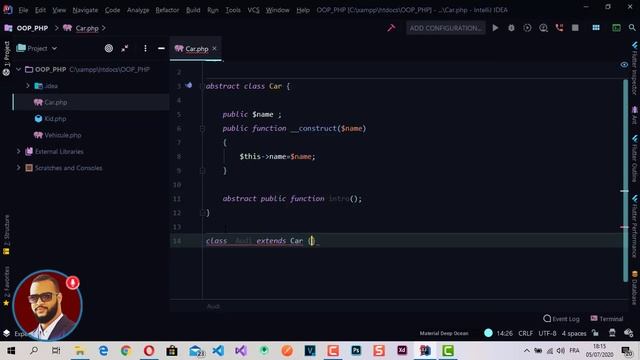The width and height of the screenshot is (640, 360).
Task: Toggle the file read-only lock icon
Action: (596, 333)
